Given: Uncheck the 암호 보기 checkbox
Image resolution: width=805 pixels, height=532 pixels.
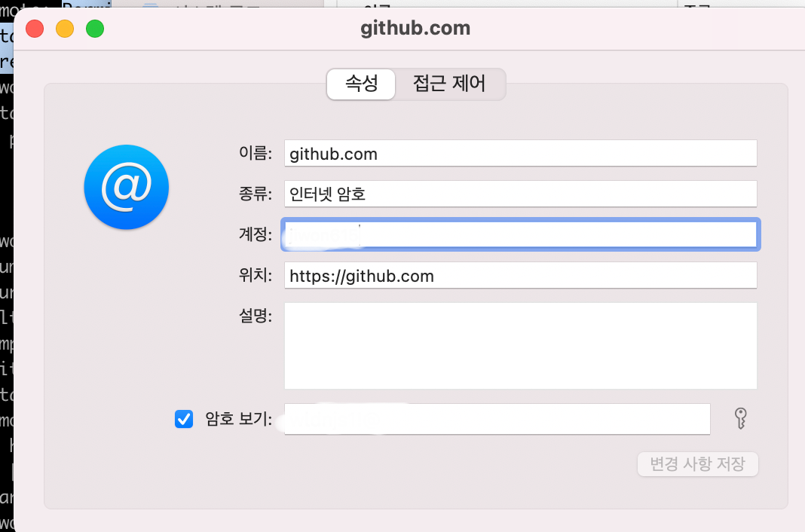Looking at the screenshot, I should click(184, 419).
